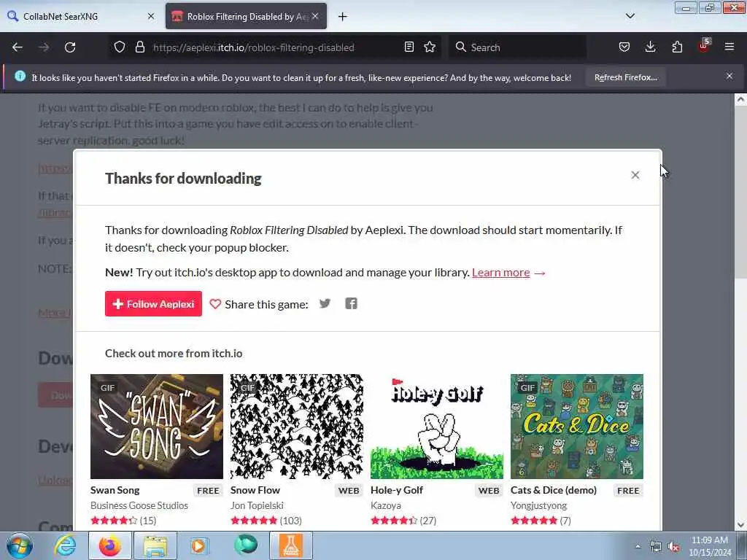Open the extensions puzzle icon
Viewport: 747px width, 560px height.
[677, 47]
